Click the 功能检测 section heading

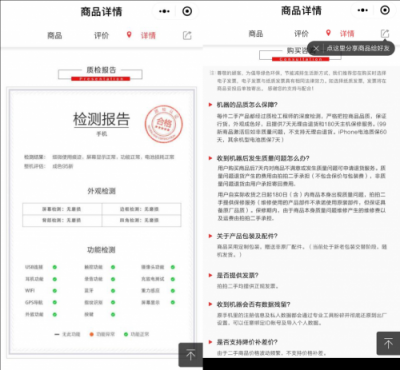[101, 250]
